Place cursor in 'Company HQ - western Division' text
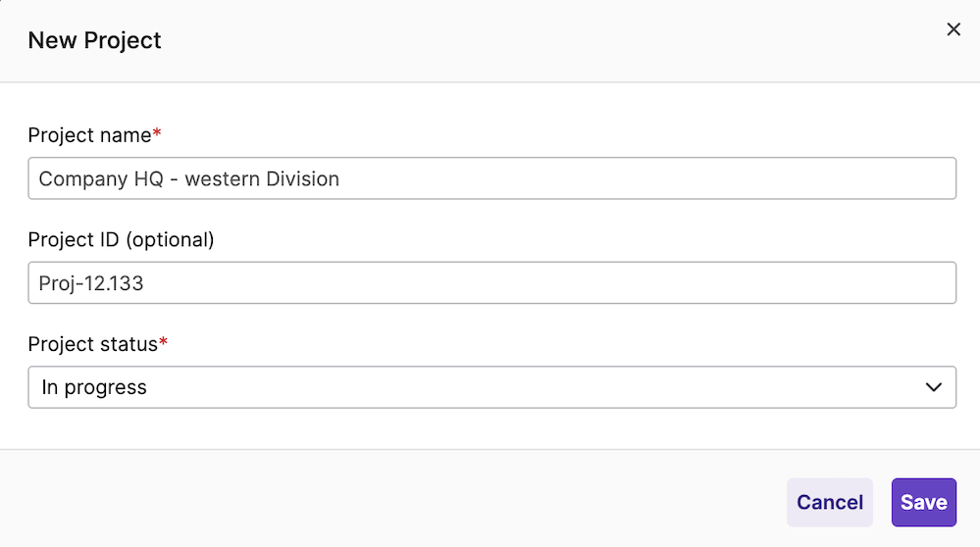980x547 pixels. click(x=188, y=179)
